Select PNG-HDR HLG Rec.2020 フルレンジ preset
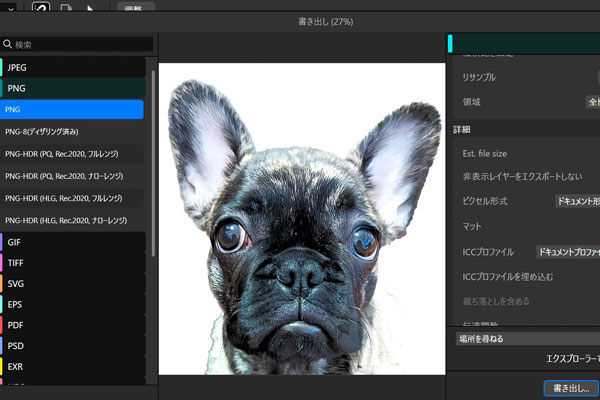600x400 pixels. tap(72, 198)
